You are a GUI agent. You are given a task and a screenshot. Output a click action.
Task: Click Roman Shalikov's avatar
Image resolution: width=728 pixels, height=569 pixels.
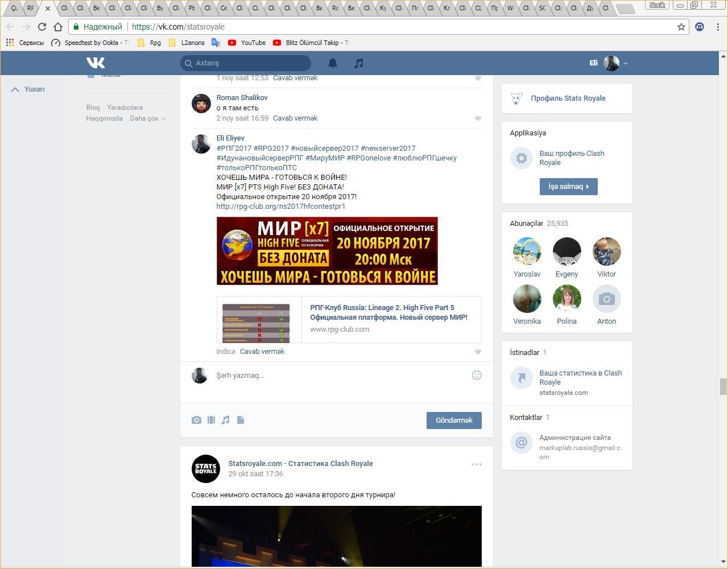point(201,104)
